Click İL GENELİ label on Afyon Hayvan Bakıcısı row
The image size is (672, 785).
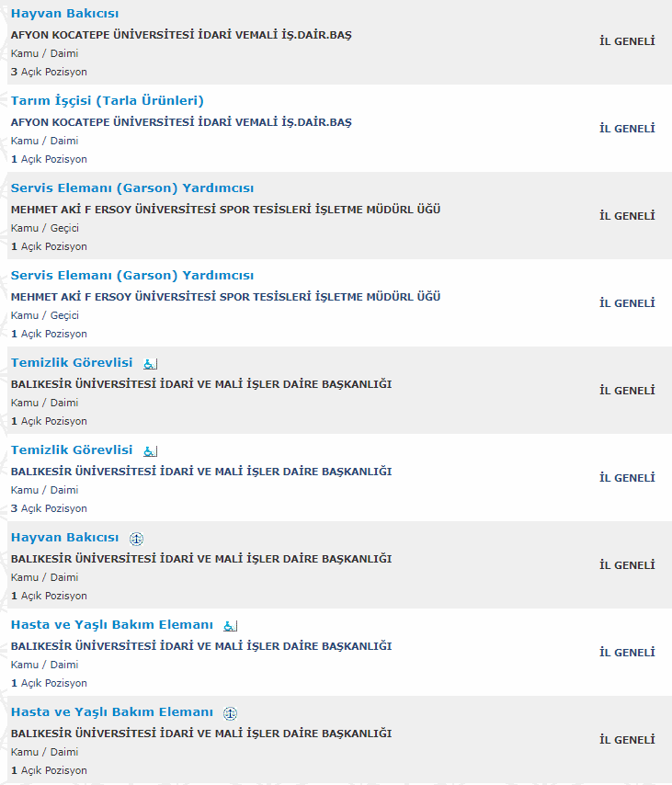[627, 41]
